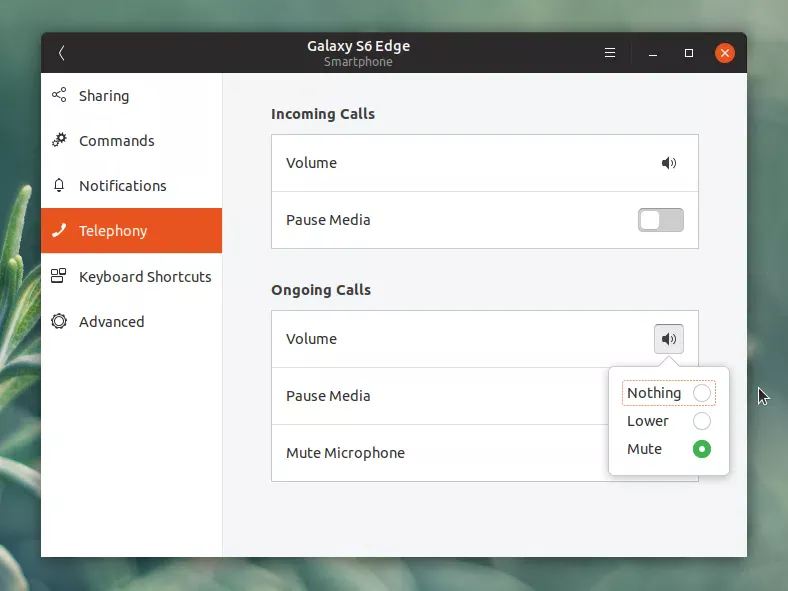Open the hamburger menu in the title bar
Viewport: 788px width, 591px height.
click(x=610, y=53)
